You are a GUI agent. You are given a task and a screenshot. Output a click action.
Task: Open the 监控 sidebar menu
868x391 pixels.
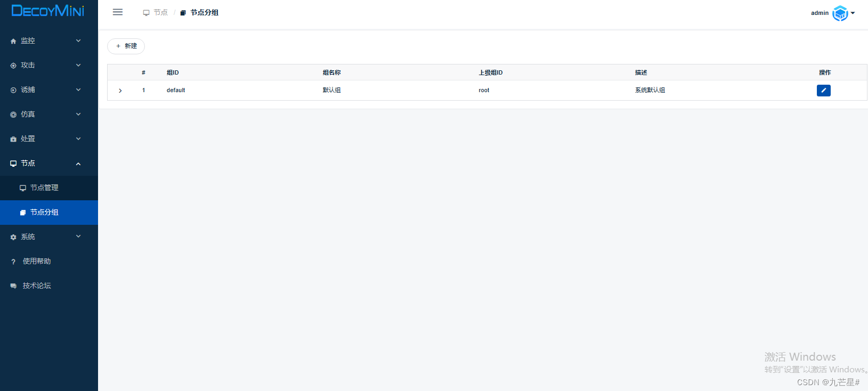(x=49, y=40)
